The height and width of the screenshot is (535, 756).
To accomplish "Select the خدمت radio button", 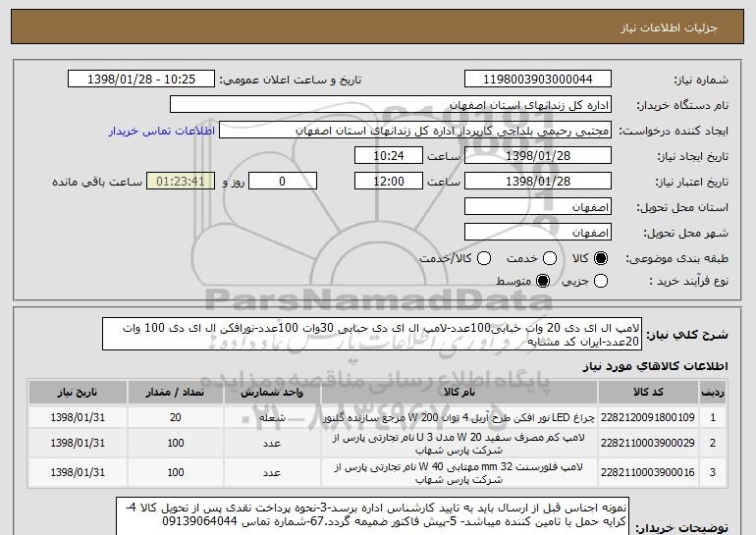I will coord(550,258).
